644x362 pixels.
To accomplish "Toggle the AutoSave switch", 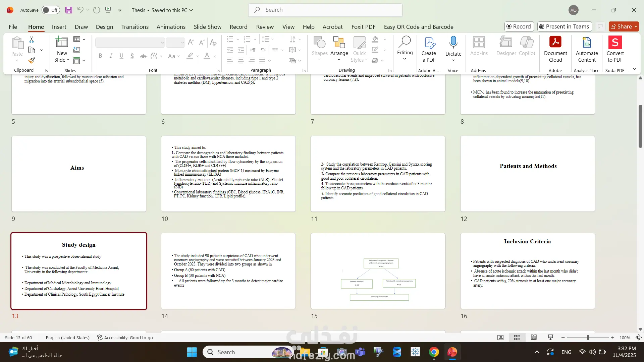I will click(x=51, y=10).
